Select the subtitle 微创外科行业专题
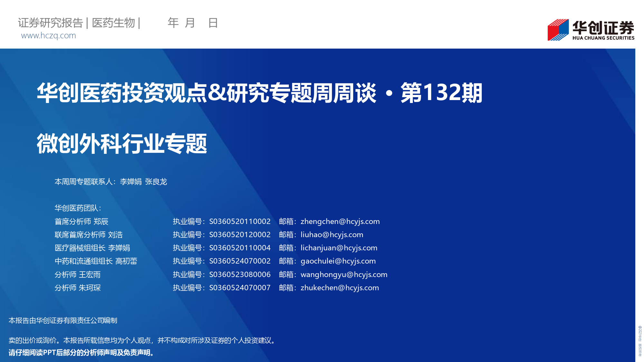 pos(122,144)
